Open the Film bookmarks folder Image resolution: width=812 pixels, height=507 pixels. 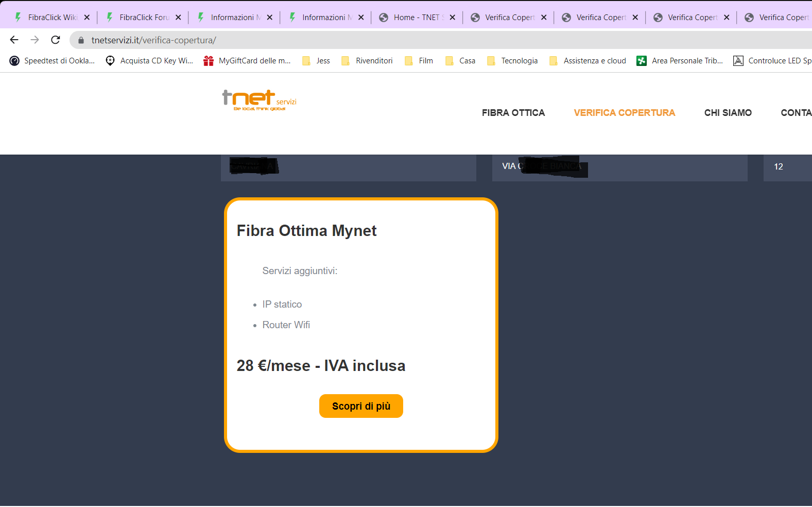point(419,61)
